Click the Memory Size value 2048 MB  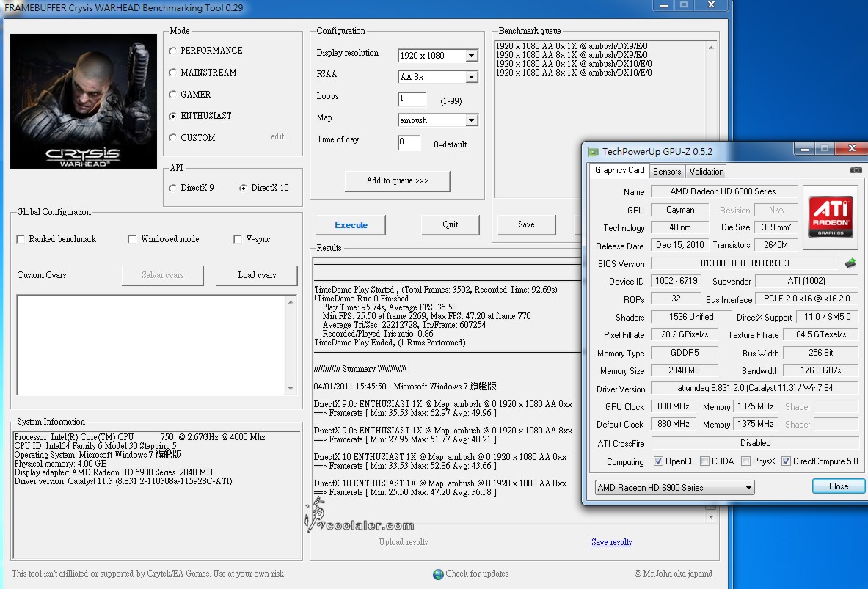coord(685,371)
